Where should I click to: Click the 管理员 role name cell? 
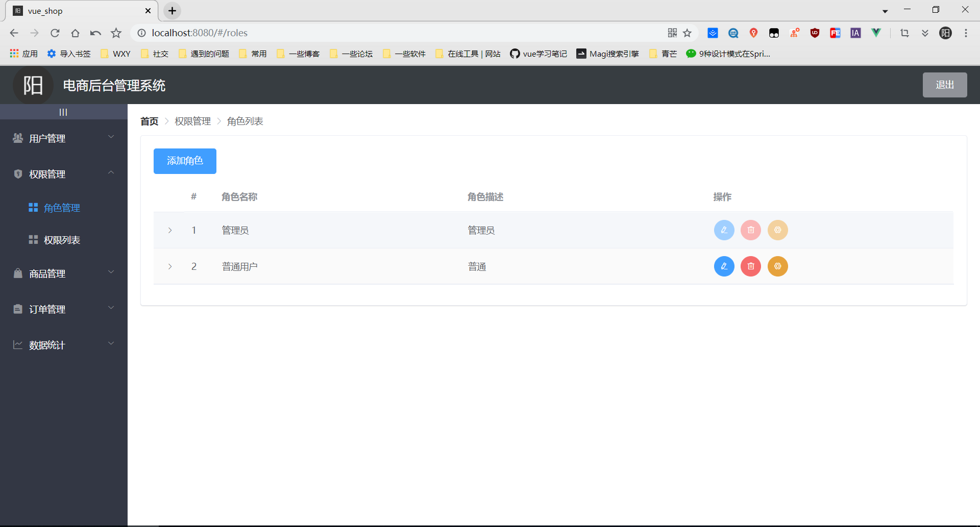[235, 231]
